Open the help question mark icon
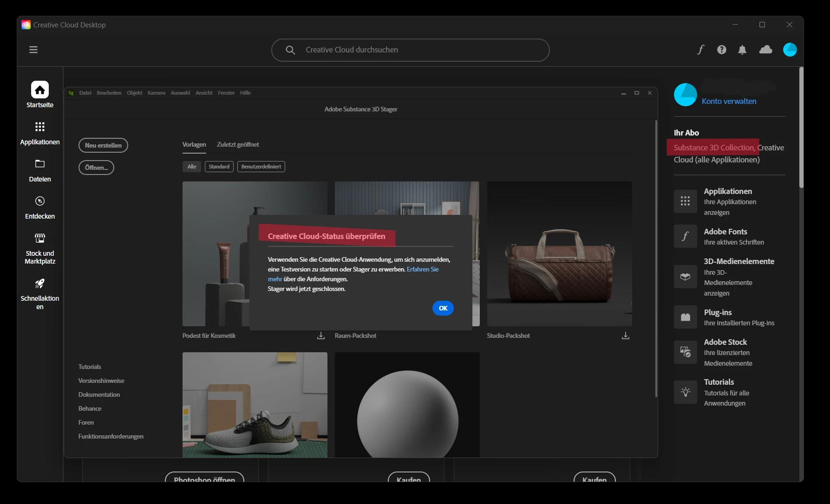830x504 pixels. [x=721, y=50]
